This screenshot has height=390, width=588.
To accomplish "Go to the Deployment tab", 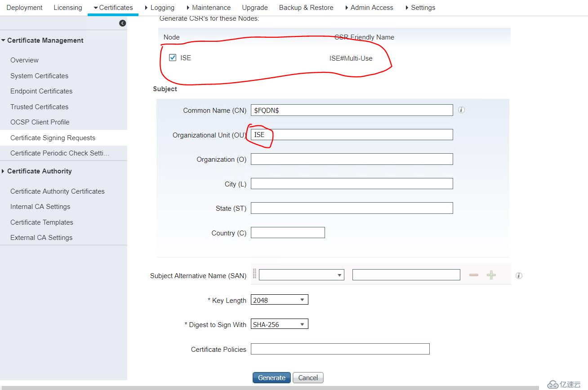I will click(25, 8).
